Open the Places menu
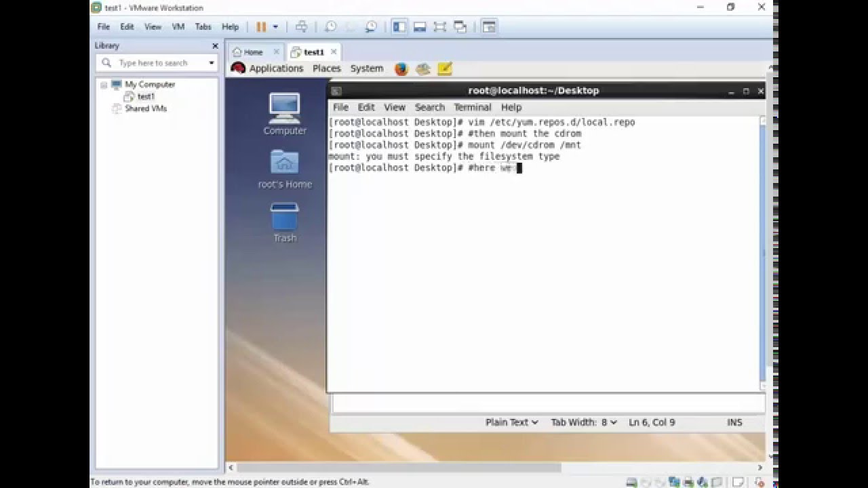 [x=326, y=68]
